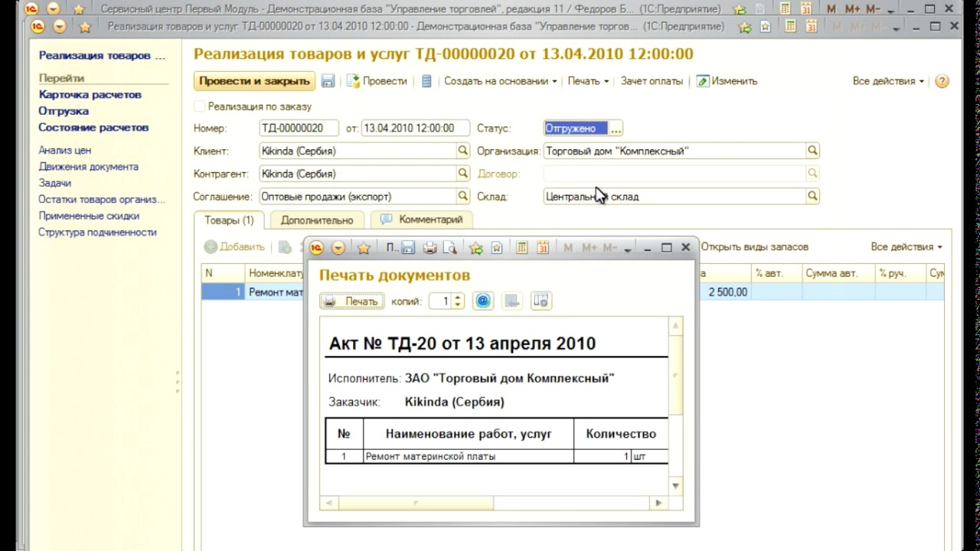980x551 pixels.
Task: Open the orange dropdown menu arrow in the Реализация title bar
Action: [x=59, y=27]
